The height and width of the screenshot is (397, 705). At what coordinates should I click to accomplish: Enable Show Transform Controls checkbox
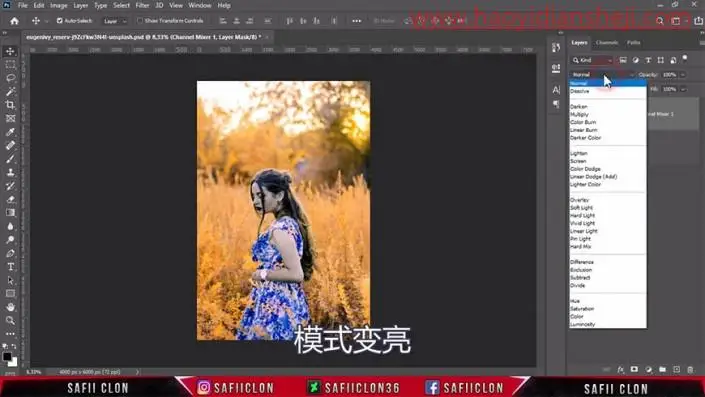click(x=140, y=21)
